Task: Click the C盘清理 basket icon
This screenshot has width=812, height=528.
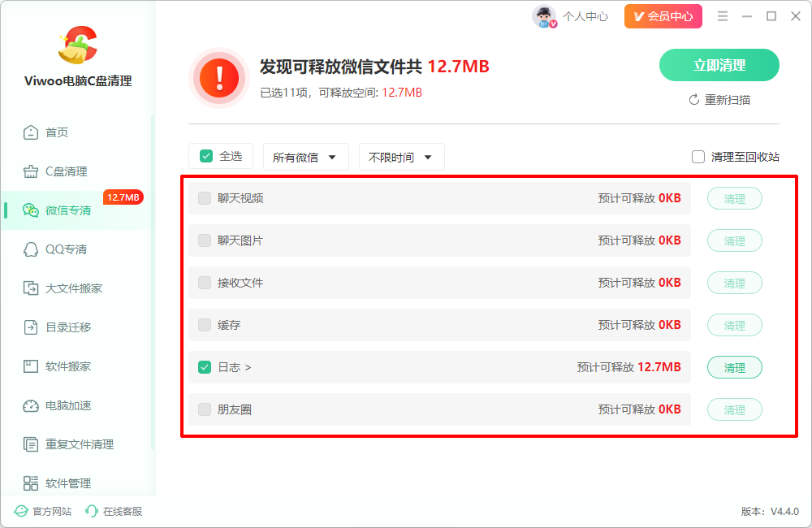Action: tap(31, 171)
